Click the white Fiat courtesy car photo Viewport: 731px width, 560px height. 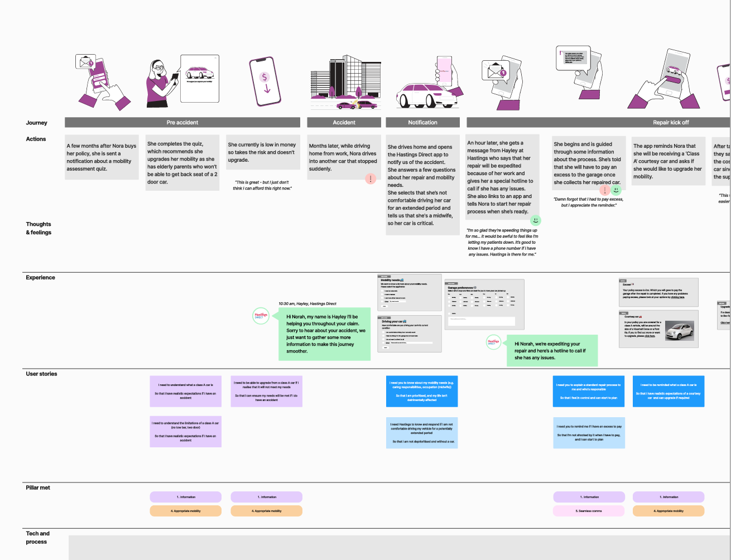(679, 331)
